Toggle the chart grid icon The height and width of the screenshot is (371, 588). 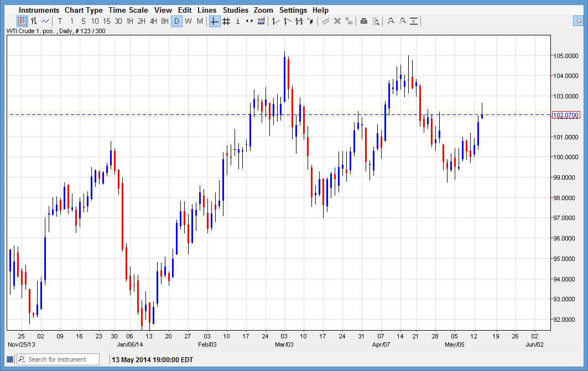226,21
